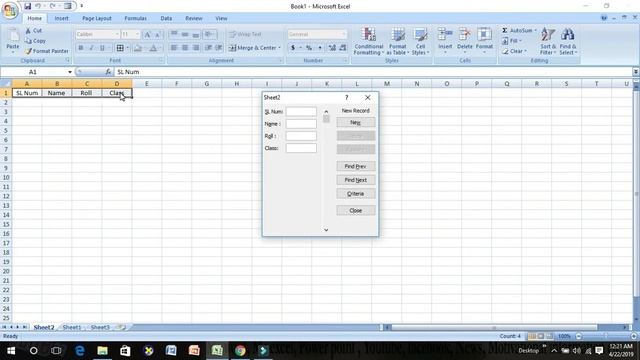Viewport: 640px width, 360px height.
Task: Select the Sheet3 worksheet tab
Action: coord(100,327)
